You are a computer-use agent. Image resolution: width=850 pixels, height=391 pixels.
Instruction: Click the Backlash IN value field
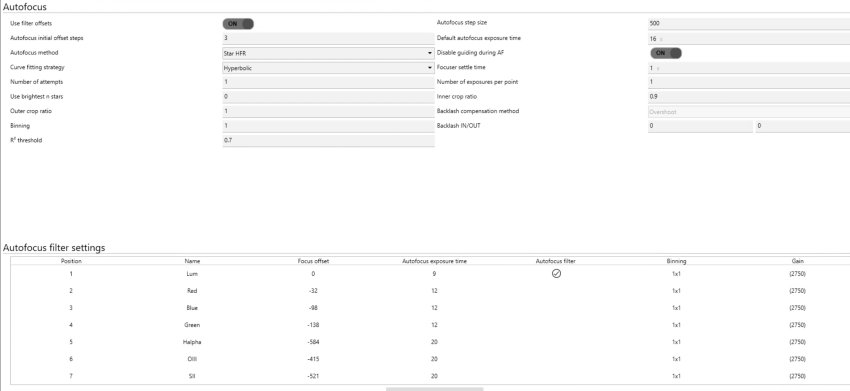click(x=700, y=126)
